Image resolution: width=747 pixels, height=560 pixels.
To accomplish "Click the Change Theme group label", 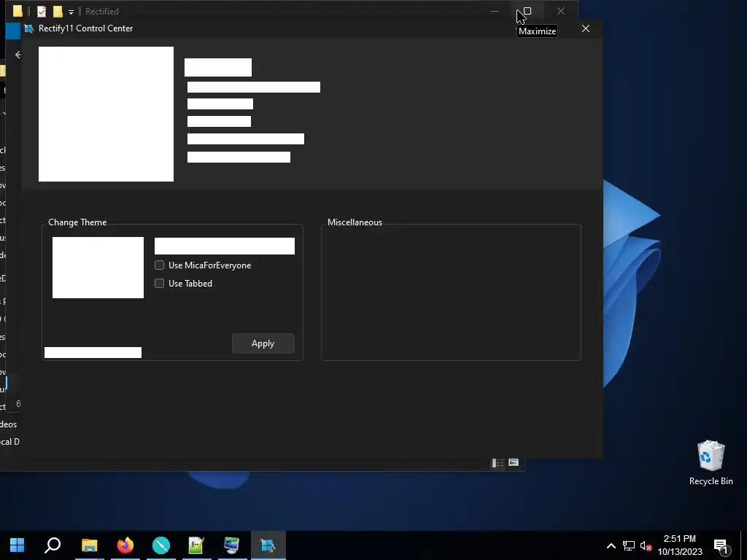I will [77, 222].
